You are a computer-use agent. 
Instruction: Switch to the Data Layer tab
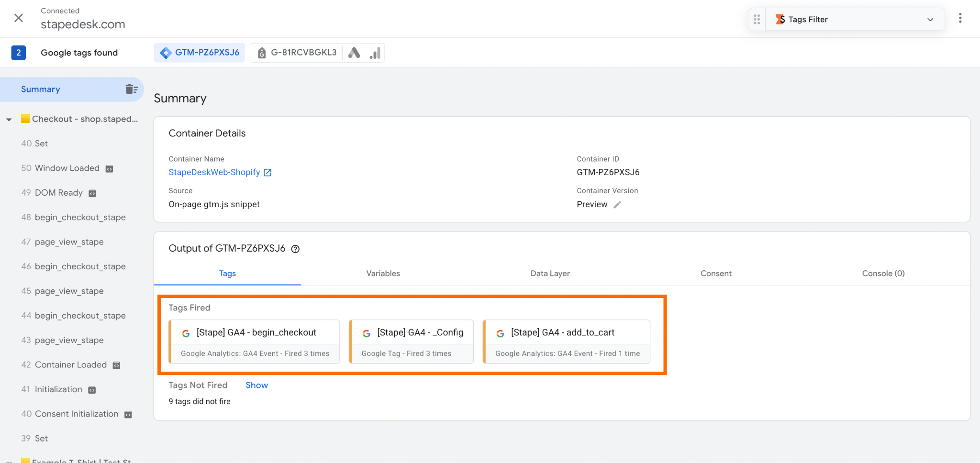click(550, 274)
